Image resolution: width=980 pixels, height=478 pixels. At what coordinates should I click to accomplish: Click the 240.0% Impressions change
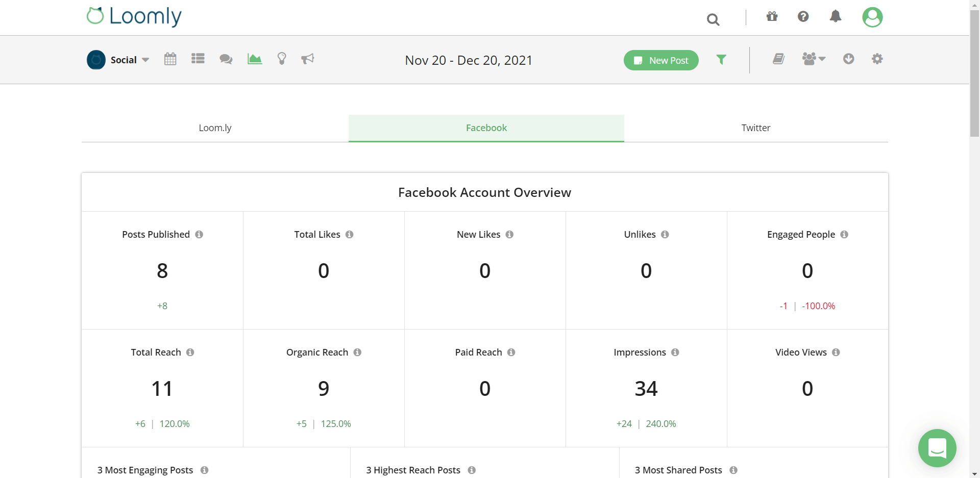click(661, 424)
